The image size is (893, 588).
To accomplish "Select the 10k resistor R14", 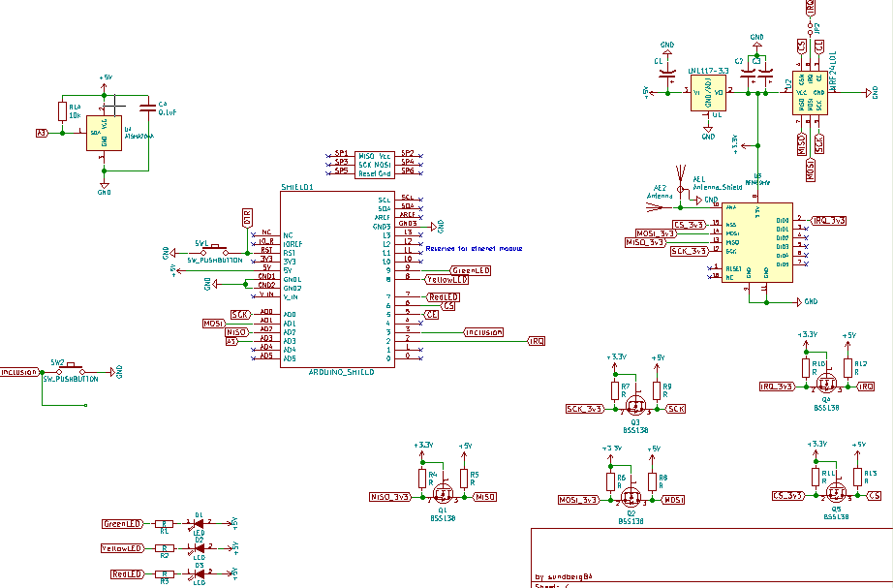I will (63, 112).
